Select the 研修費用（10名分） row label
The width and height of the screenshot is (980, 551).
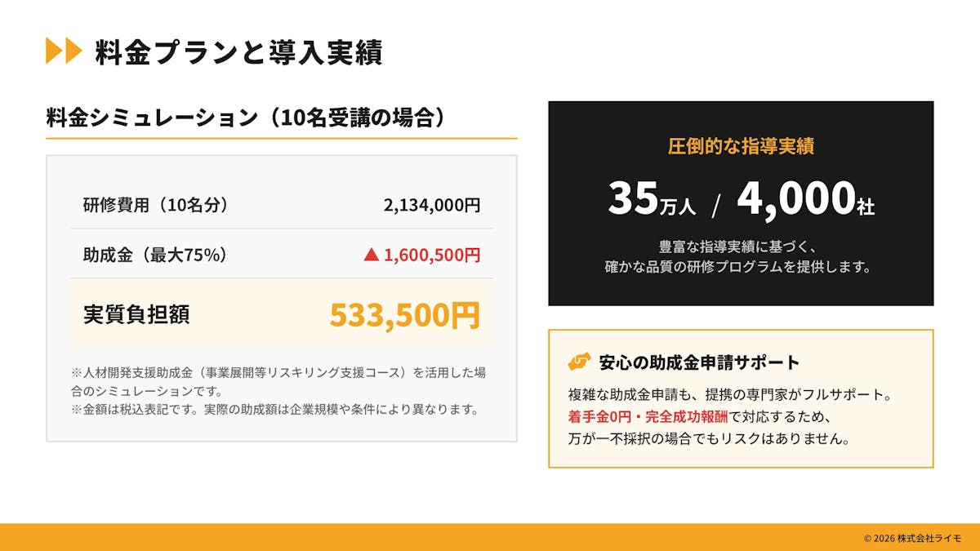(x=155, y=205)
